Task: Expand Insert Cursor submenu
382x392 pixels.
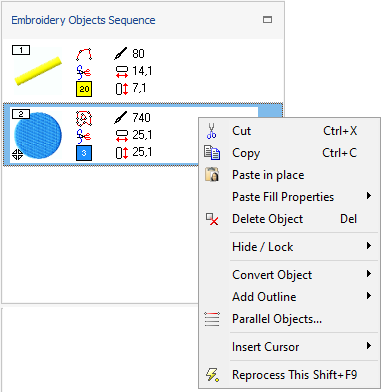Action: [x=289, y=347]
